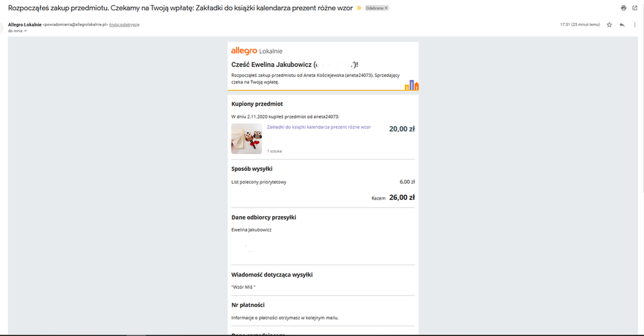Screen dimensions: 644x336
Task: Expand recipient details arrow next to 'do mnie'
Action: (x=26, y=31)
